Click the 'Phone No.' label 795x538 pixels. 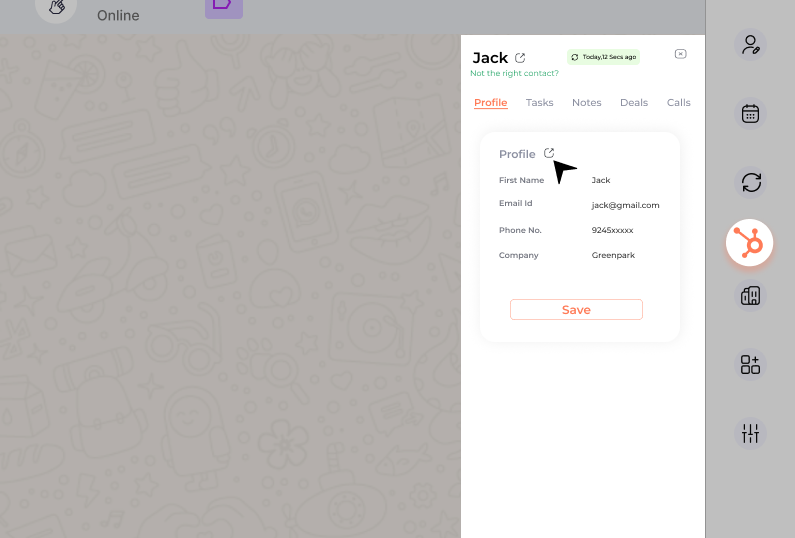click(x=520, y=230)
